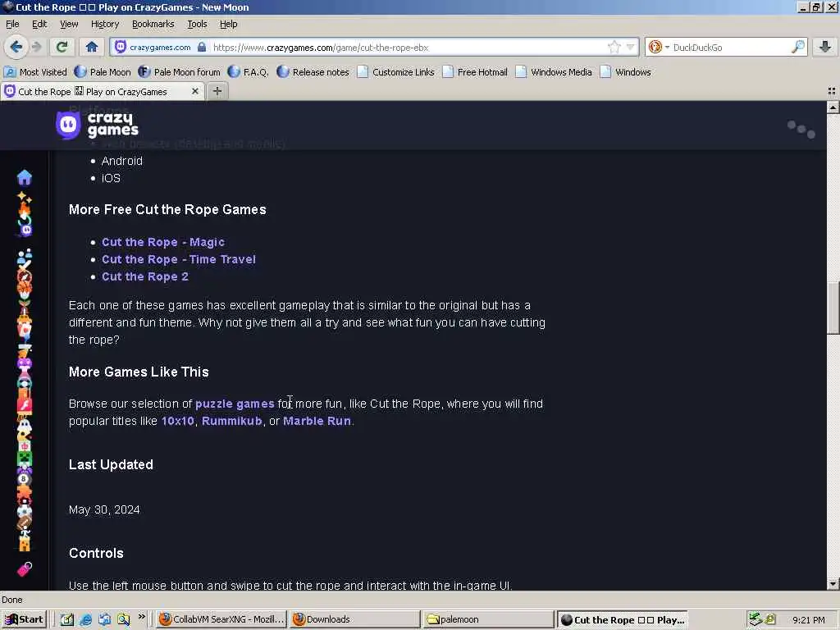Open the Most Visited bookmarks folder
Image resolution: width=840 pixels, height=630 pixels.
[x=35, y=72]
